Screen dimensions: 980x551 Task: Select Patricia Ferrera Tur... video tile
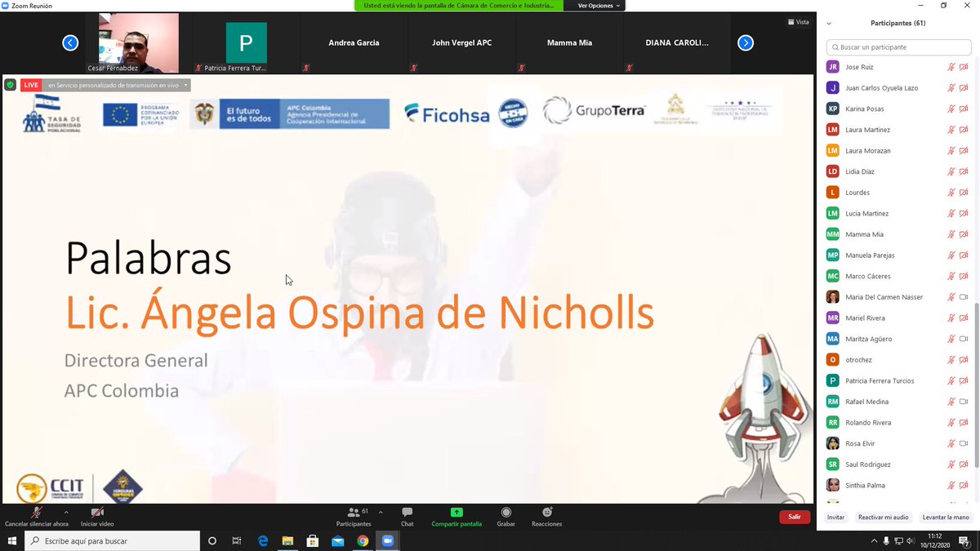click(246, 43)
